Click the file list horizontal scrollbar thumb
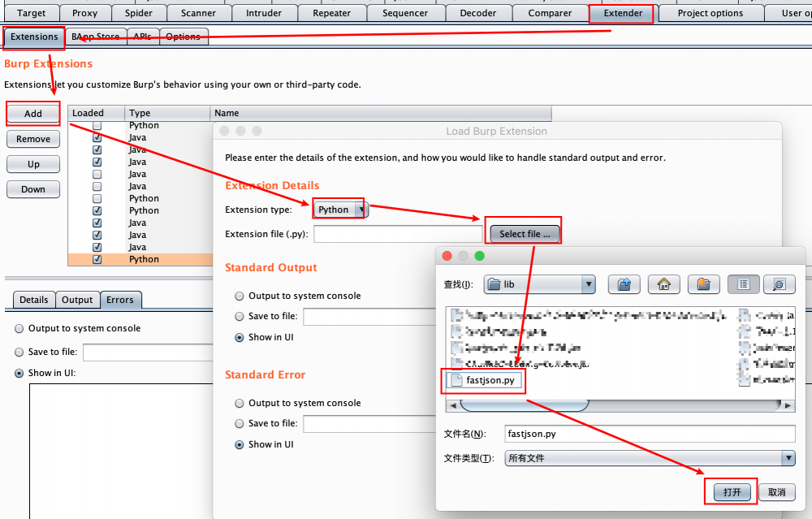The image size is (812, 519). (525, 405)
